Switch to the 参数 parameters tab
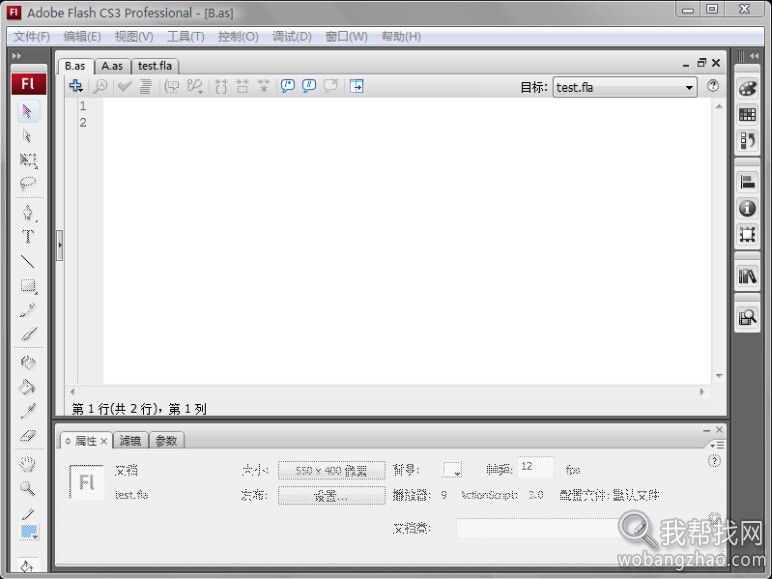 (166, 441)
